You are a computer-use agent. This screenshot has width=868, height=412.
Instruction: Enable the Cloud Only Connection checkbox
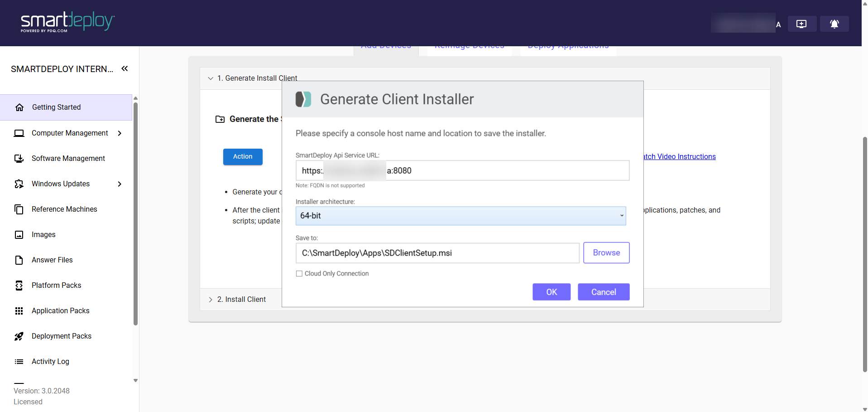point(299,274)
